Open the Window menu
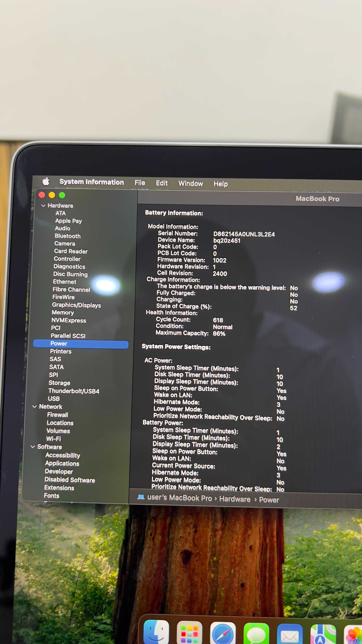This screenshot has height=644, width=362. (191, 184)
